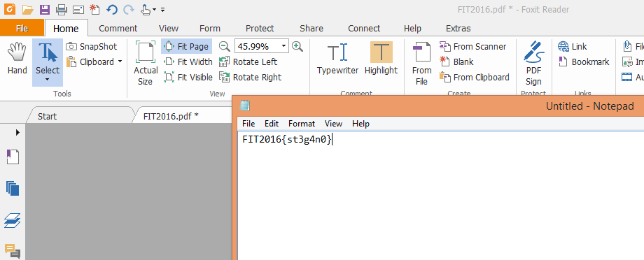This screenshot has height=260, width=644.
Task: Switch to the Home ribbon tab
Action: tap(66, 28)
